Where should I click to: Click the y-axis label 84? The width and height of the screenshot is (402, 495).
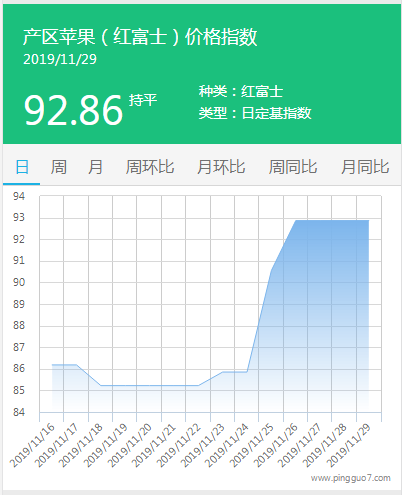pos(19,412)
